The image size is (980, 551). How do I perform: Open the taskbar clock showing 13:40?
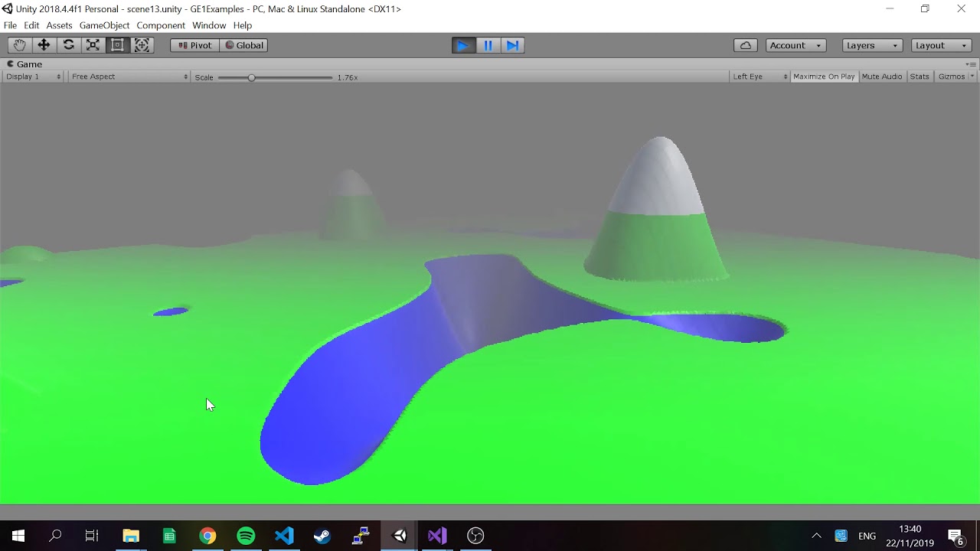coord(910,536)
